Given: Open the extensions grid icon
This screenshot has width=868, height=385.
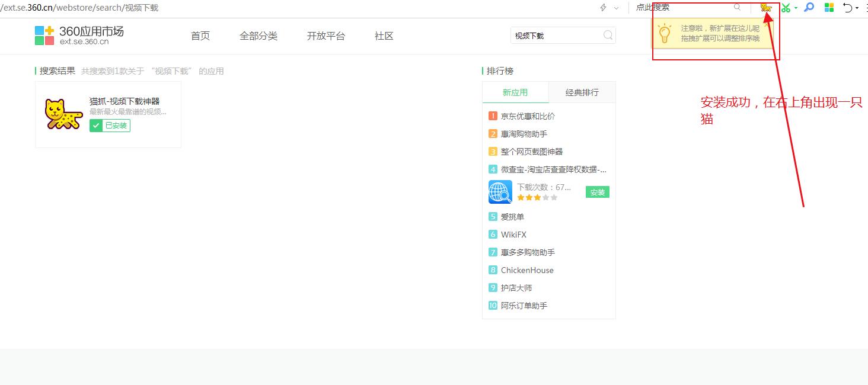Looking at the screenshot, I should coord(828,7).
